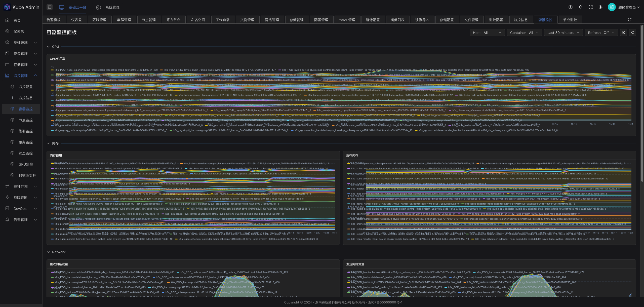Refresh the container monitoring dashboard
The height and width of the screenshot is (307, 644).
coord(633,32)
